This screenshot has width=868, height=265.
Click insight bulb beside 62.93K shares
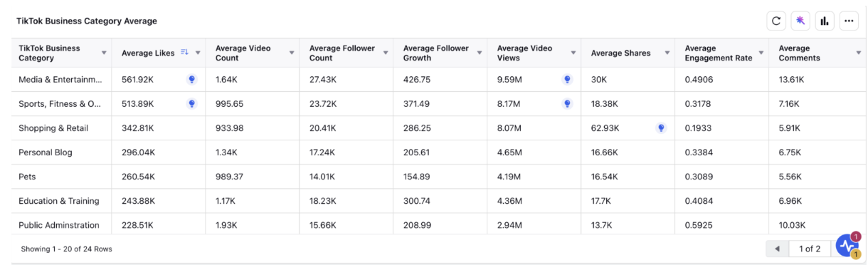661,128
